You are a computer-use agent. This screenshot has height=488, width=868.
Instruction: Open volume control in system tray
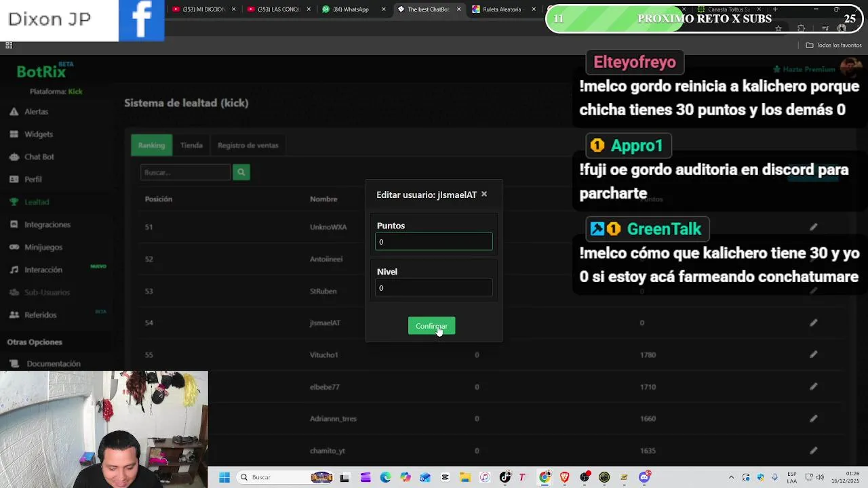click(820, 477)
